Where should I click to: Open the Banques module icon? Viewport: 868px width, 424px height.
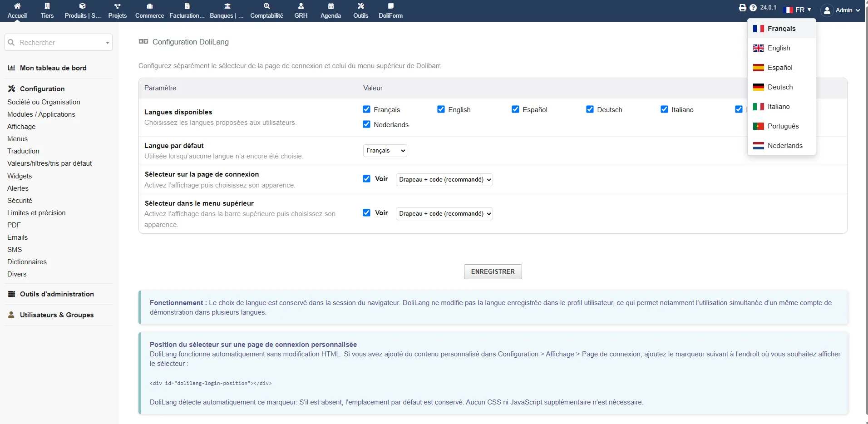[227, 6]
